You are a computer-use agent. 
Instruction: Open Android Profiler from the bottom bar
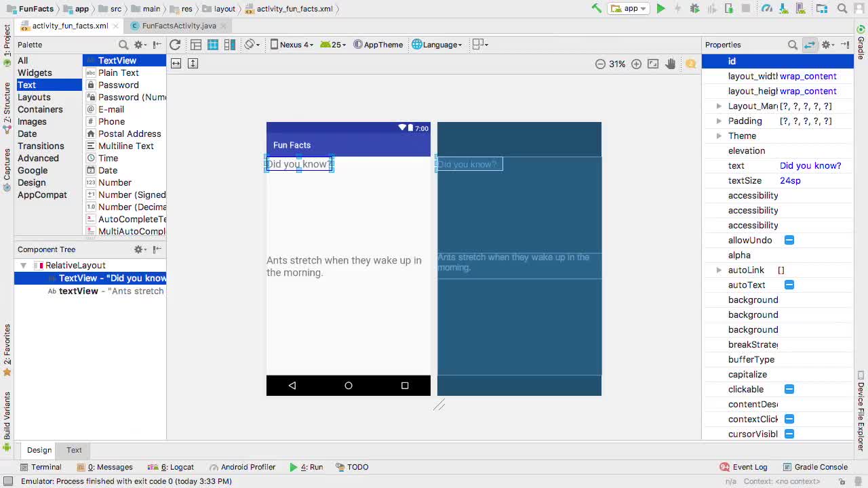pos(250,467)
